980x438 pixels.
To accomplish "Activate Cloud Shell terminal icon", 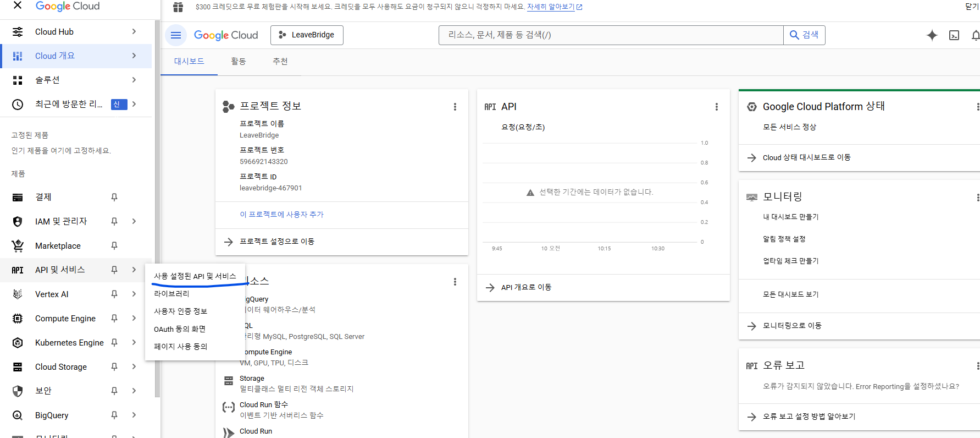I will (x=954, y=35).
